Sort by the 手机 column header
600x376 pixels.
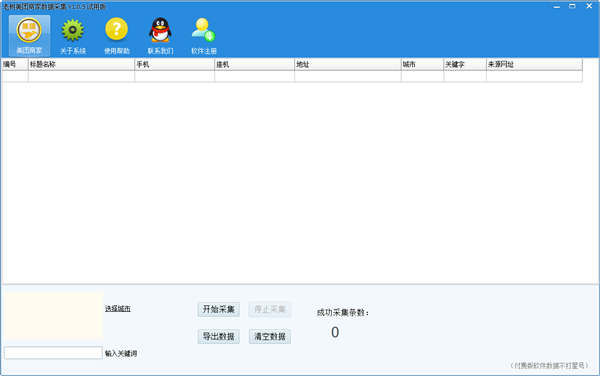point(175,64)
